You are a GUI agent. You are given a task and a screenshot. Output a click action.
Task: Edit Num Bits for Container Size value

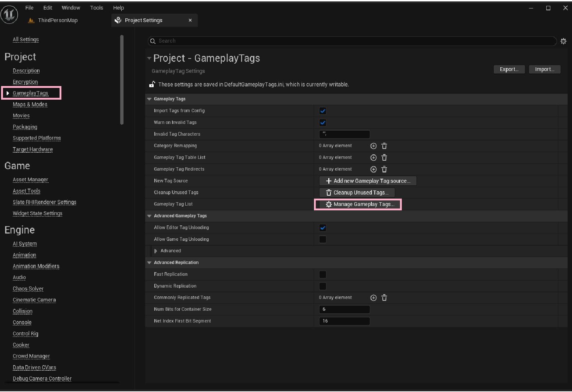344,309
